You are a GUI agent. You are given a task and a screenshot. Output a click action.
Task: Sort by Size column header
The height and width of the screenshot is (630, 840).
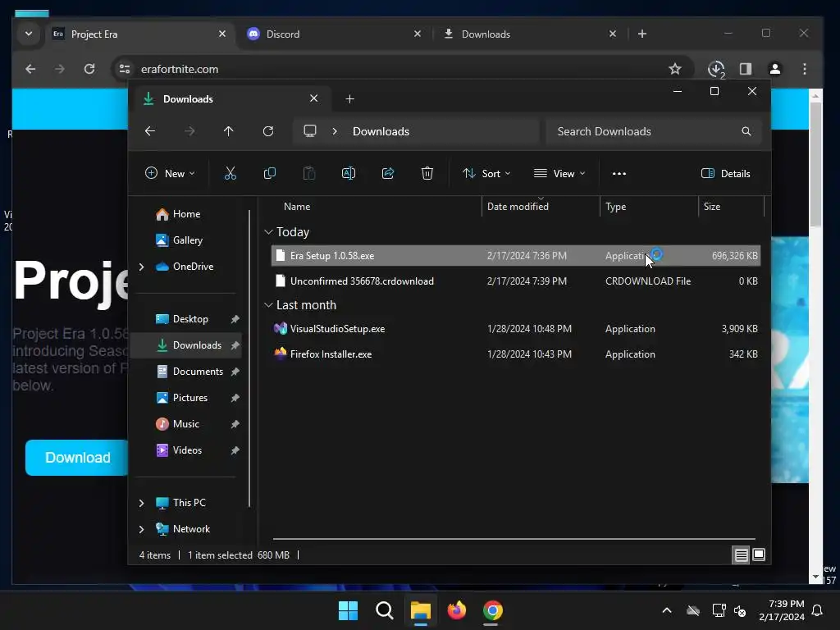pos(711,207)
